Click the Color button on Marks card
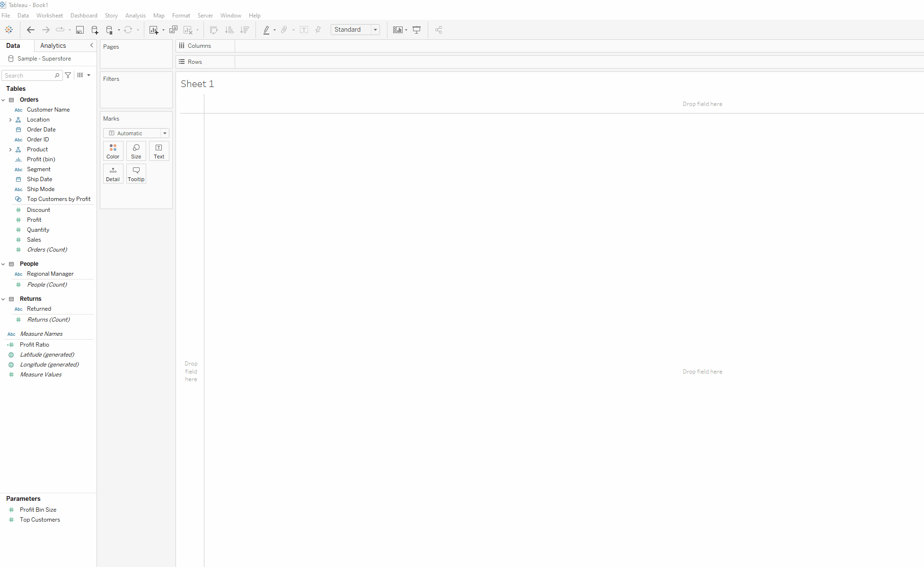The image size is (924, 567). tap(113, 151)
